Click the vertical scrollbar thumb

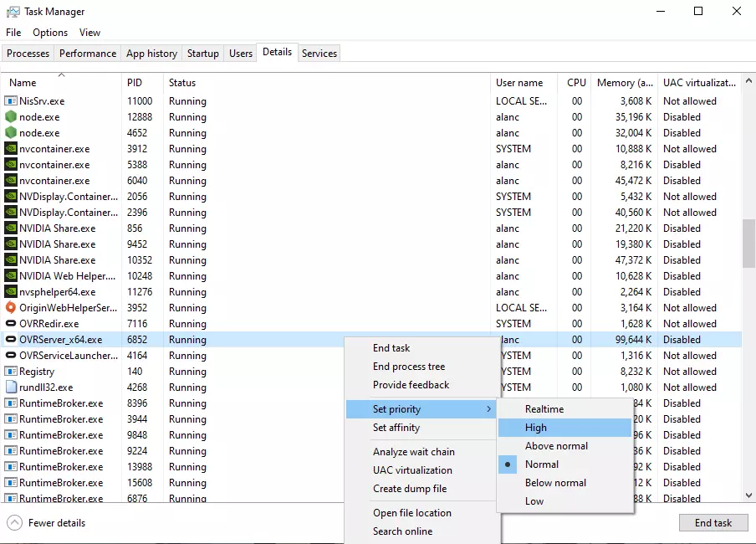click(x=748, y=244)
